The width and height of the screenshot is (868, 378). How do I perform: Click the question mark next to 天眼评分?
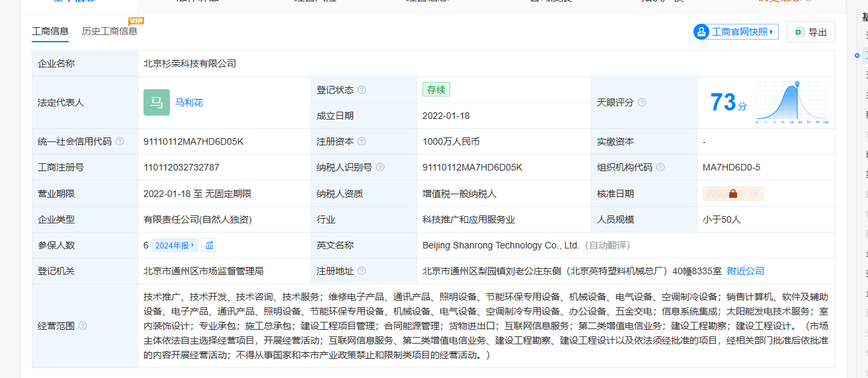[642, 102]
